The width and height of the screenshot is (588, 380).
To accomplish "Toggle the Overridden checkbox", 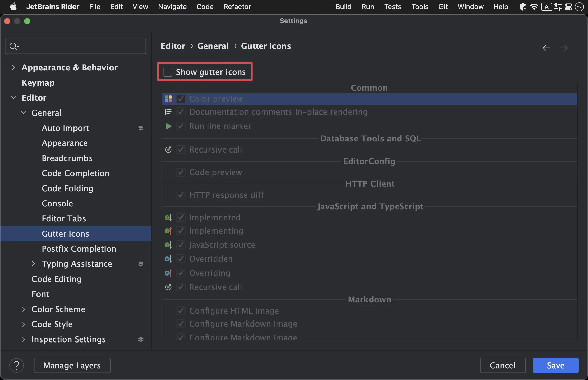I will click(x=181, y=259).
